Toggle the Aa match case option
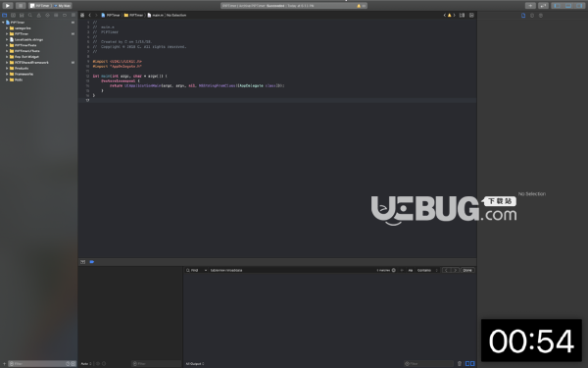Screen dimensions: 588x368 point(411,270)
